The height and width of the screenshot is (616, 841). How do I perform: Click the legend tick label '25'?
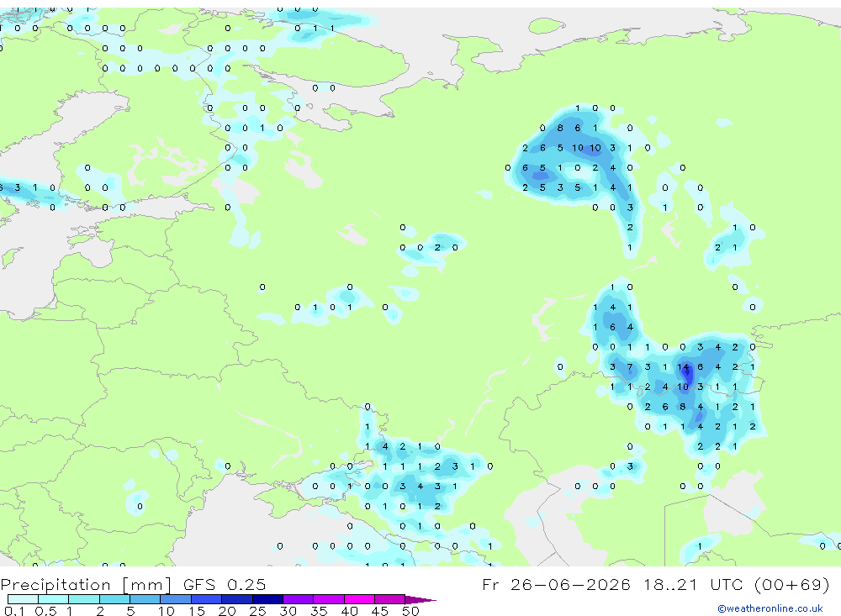(x=257, y=611)
